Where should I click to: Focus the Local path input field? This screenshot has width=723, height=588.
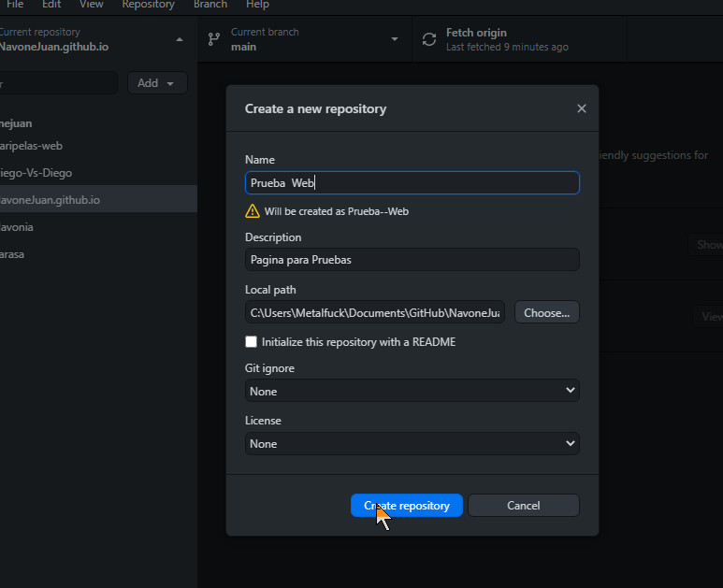pyautogui.click(x=375, y=312)
